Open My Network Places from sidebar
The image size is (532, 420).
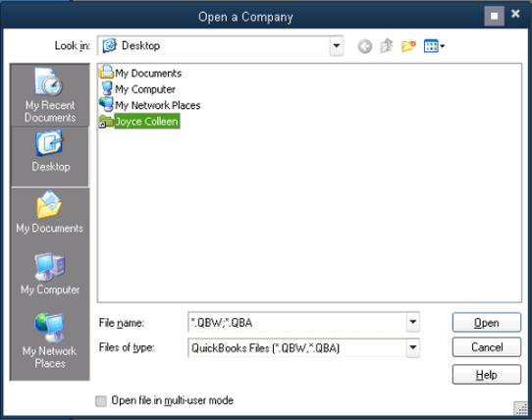coord(50,341)
